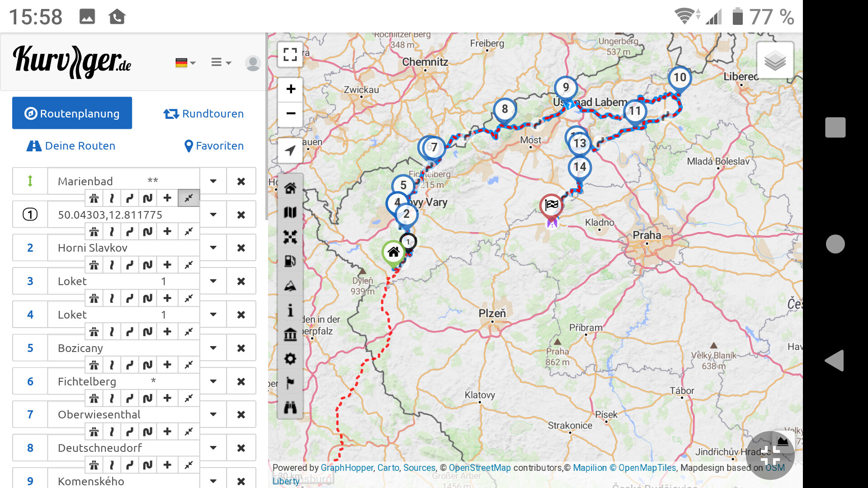The height and width of the screenshot is (488, 868).
Task: Click the binoculars icon in map sidebar
Action: click(x=290, y=408)
